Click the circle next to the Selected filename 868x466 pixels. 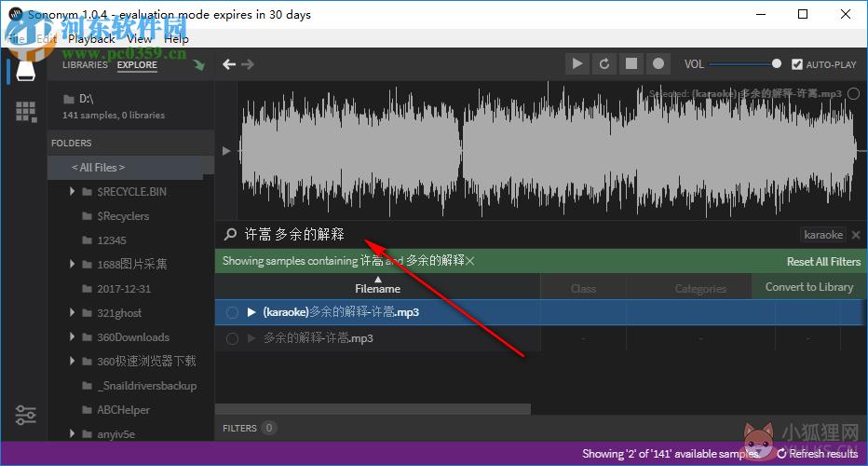coord(854,93)
